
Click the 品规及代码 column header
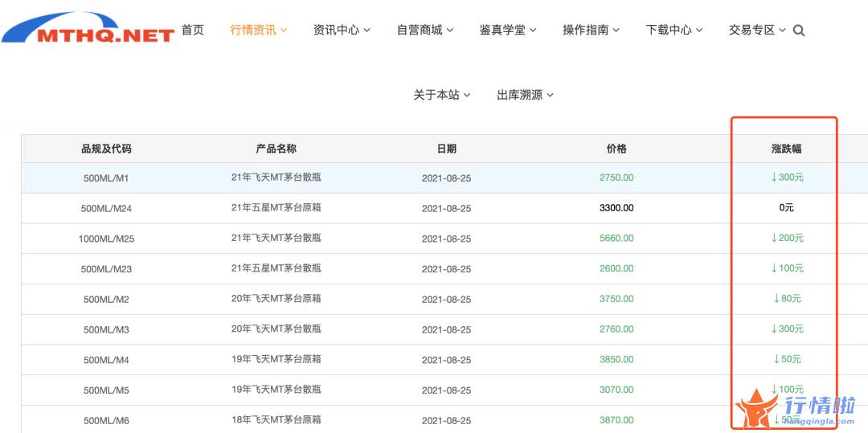(106, 148)
